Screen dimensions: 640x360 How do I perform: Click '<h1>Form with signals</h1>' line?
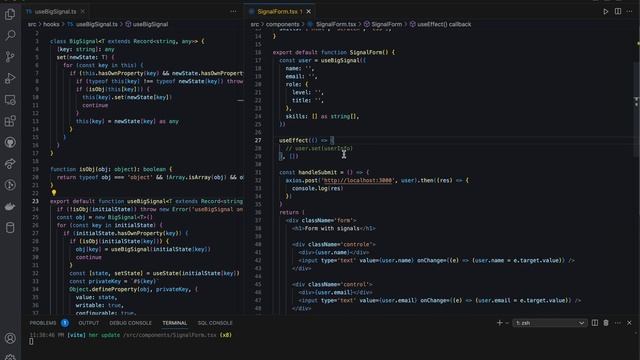click(333, 228)
